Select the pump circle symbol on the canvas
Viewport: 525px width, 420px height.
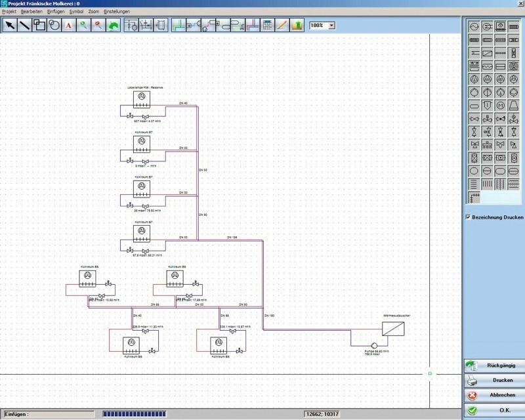(374, 346)
